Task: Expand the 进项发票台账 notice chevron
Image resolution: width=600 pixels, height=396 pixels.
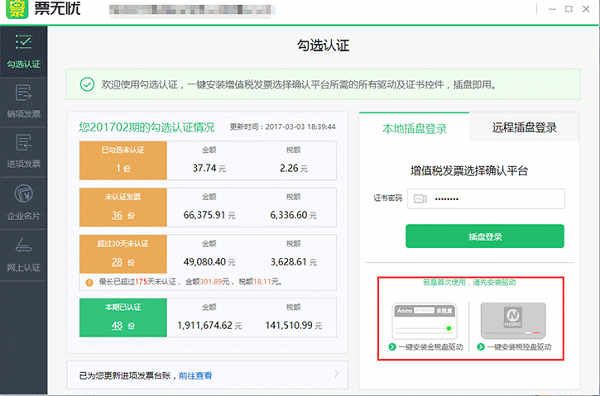Action: coord(336,373)
